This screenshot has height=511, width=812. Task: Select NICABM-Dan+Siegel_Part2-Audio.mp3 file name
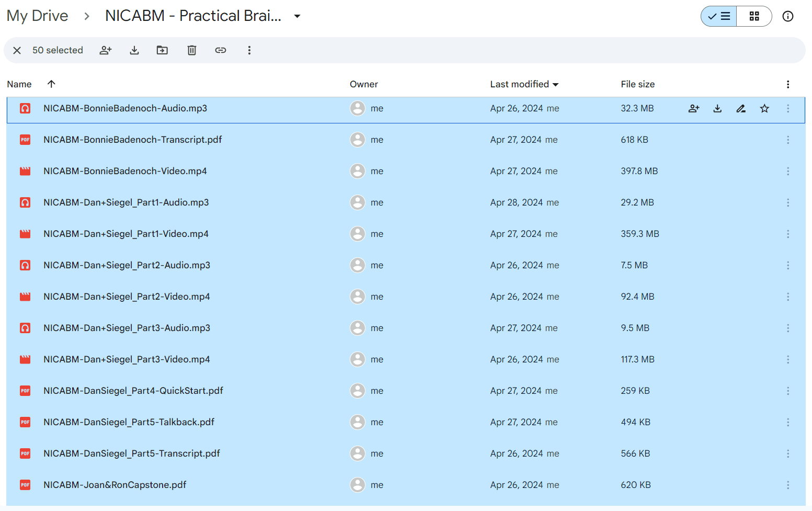pyautogui.click(x=127, y=265)
